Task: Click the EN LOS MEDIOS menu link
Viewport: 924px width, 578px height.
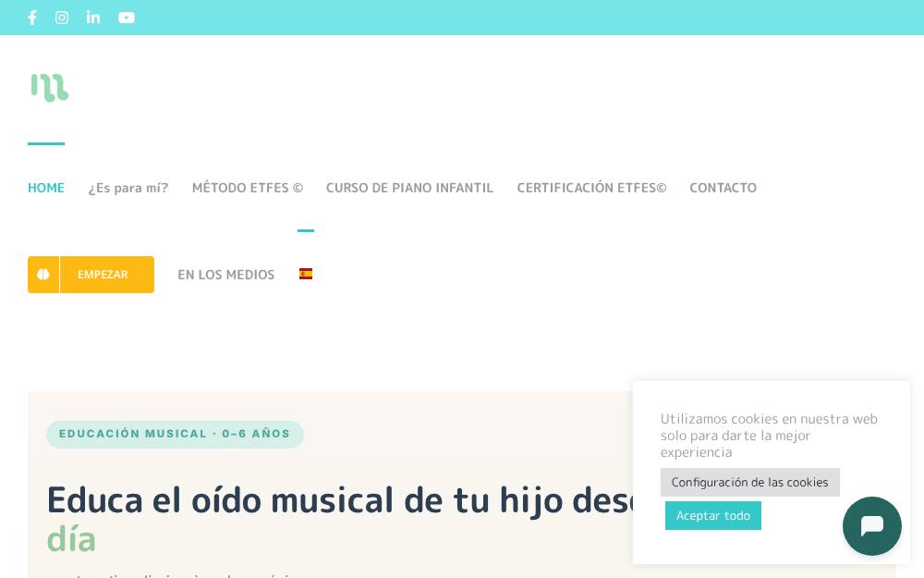Action: 225,275
